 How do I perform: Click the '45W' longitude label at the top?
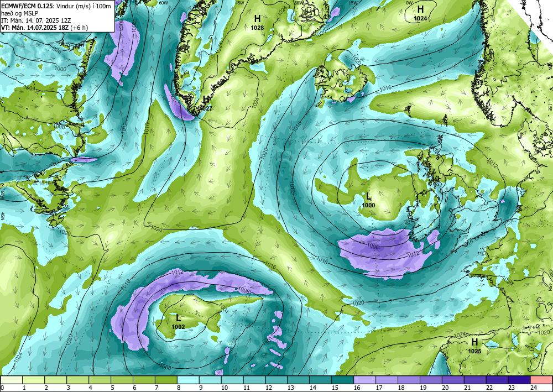click(240, 2)
